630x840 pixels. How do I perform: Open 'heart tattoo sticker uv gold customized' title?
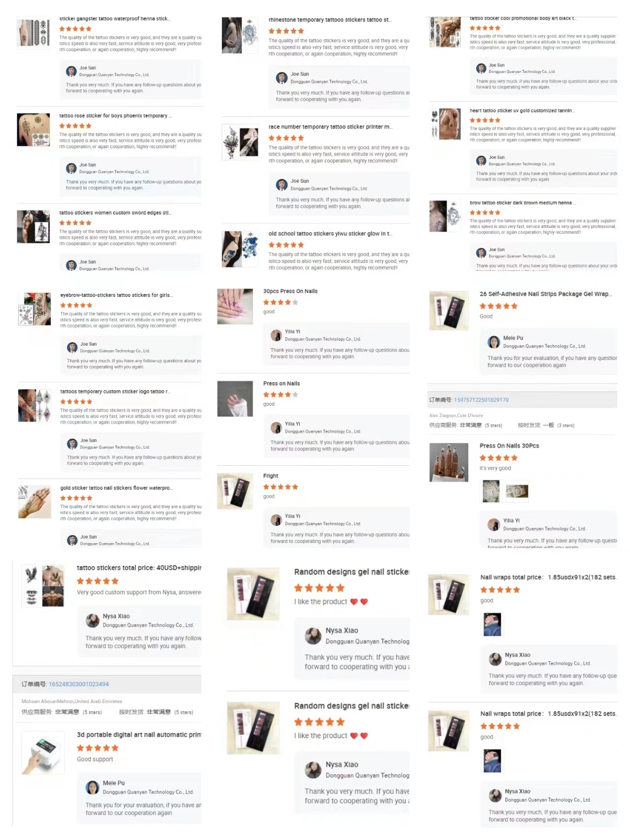coord(521,111)
